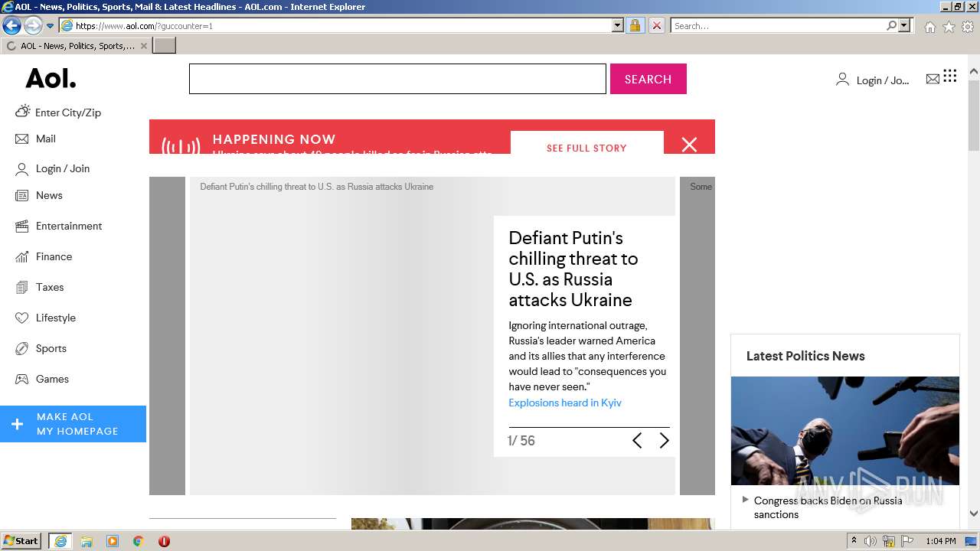Click the search magnifier icon in toolbar
980x551 pixels.
[x=891, y=25]
